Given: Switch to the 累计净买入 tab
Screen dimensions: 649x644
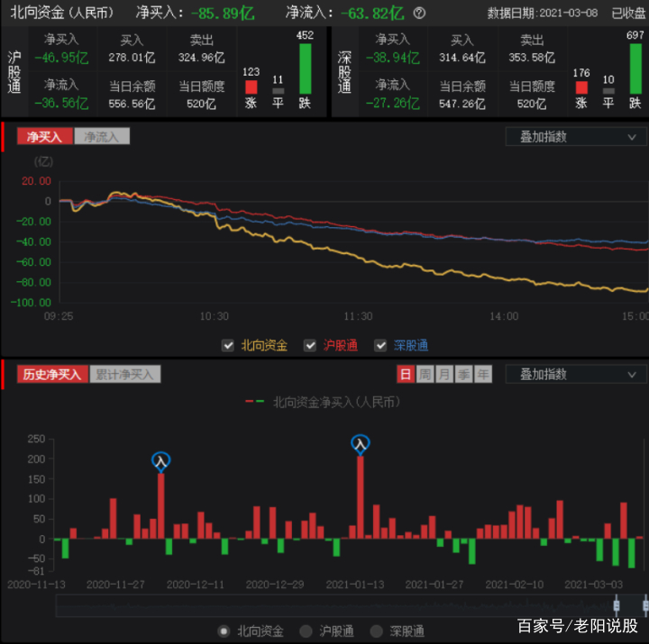Looking at the screenshot, I should click(x=124, y=374).
